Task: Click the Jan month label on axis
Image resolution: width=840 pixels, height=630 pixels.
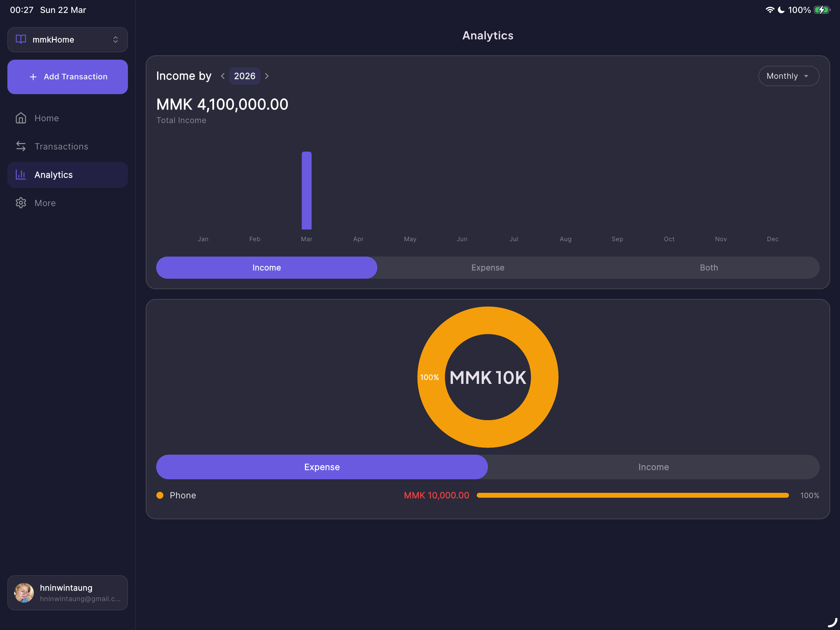Action: click(203, 239)
